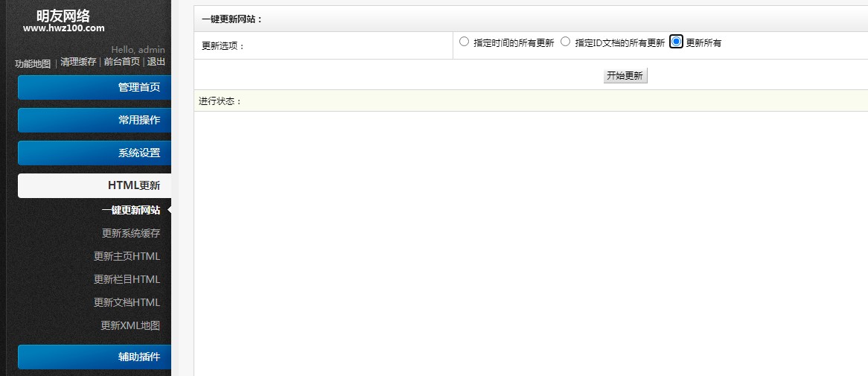
Task: Click the '功能地图' link
Action: point(33,64)
